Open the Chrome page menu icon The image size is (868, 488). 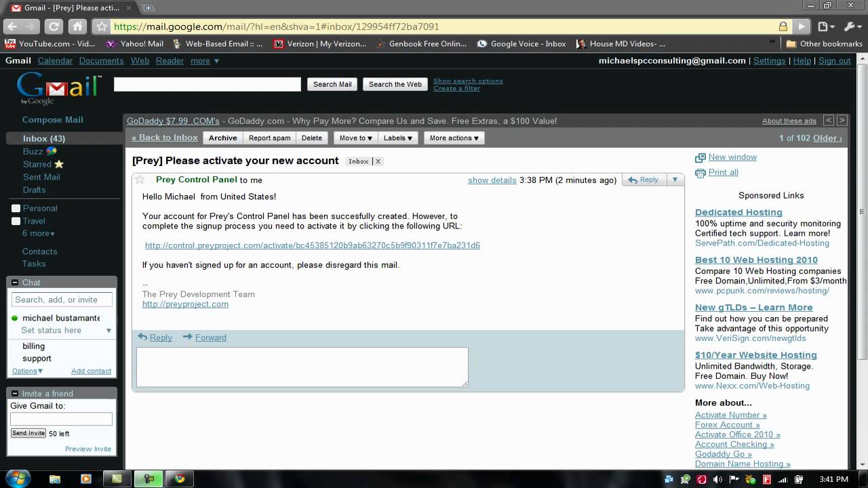point(825,26)
